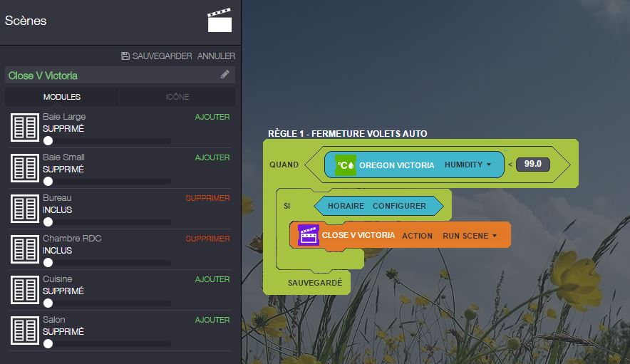Click the purple scene icon in action block
630x364 pixels.
[309, 235]
